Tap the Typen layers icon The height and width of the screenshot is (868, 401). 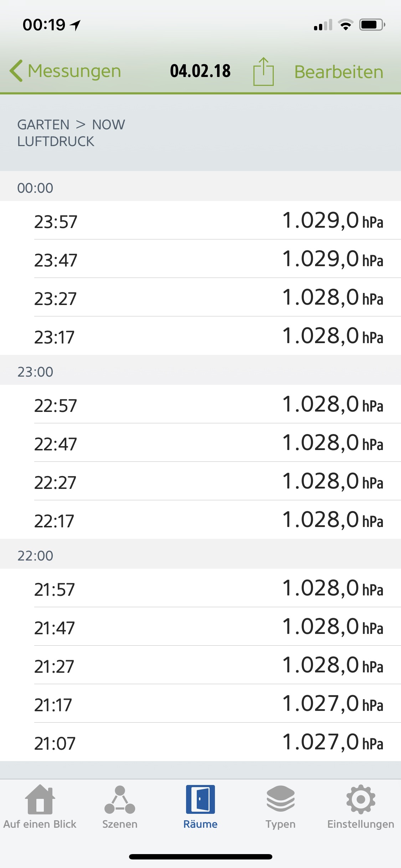point(281,799)
